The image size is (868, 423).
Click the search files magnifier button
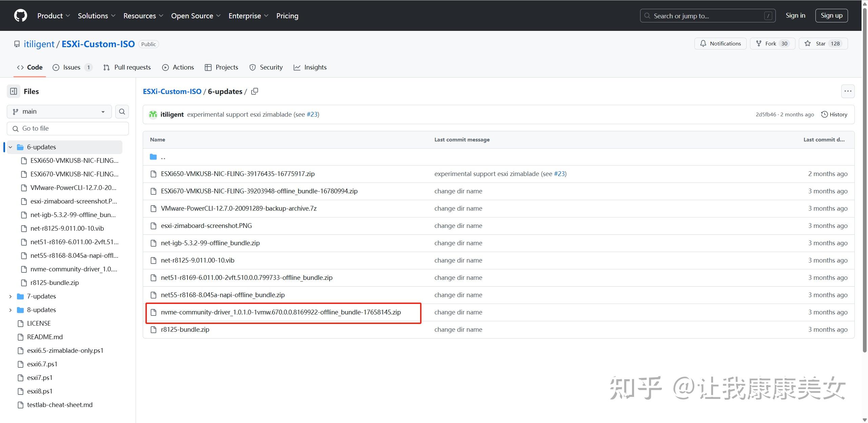coord(122,112)
